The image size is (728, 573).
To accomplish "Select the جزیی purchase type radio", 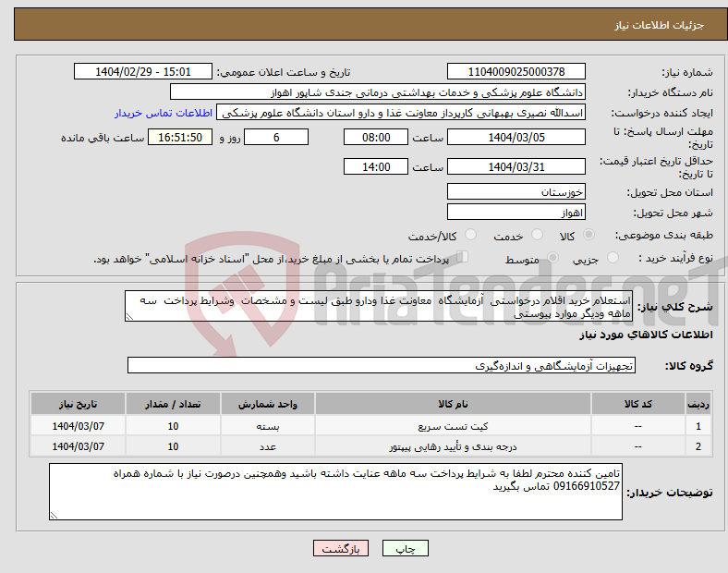I will [613, 257].
